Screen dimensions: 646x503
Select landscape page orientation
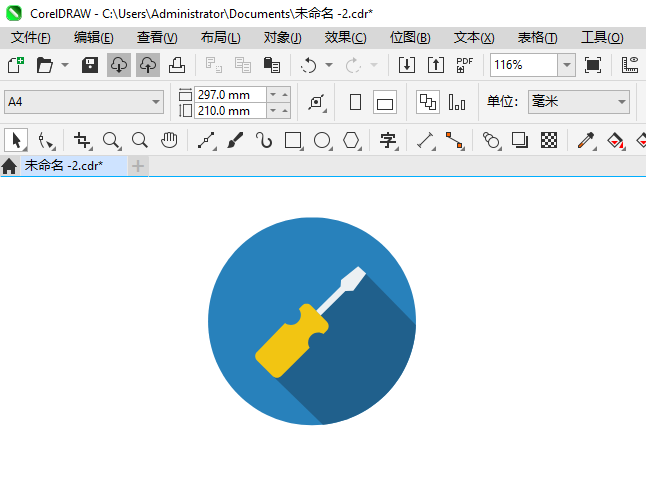(x=385, y=102)
